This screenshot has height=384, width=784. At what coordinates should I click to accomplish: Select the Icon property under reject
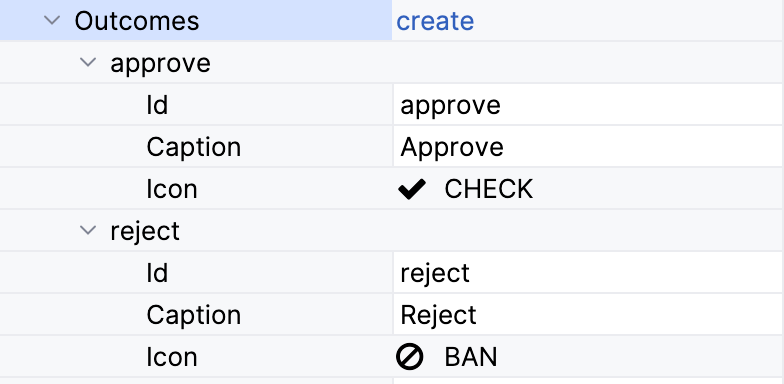172,357
